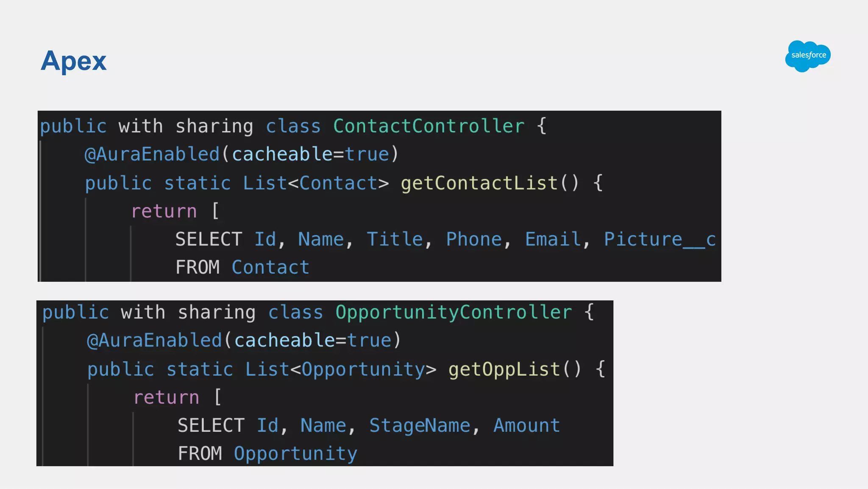Image resolution: width=868 pixels, height=489 pixels.
Task: Click List<Contact> return type
Action: pos(316,183)
